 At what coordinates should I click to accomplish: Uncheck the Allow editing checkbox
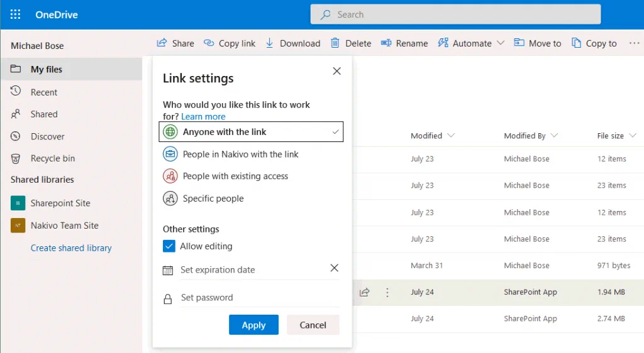pos(169,246)
